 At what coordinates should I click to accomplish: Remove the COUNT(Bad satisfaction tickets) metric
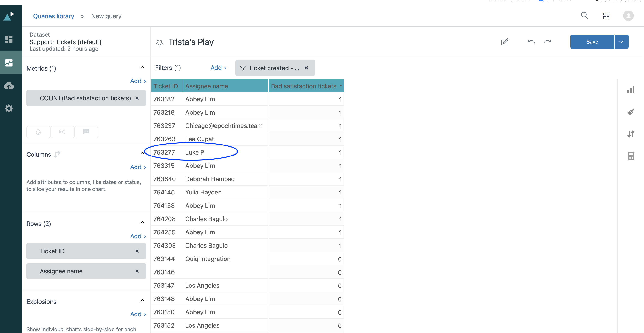point(137,98)
